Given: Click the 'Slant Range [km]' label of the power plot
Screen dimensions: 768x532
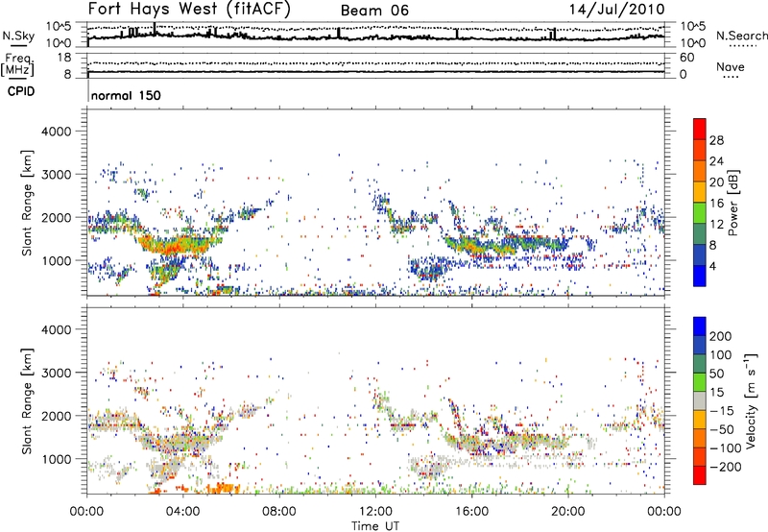Looking at the screenshot, I should pyautogui.click(x=27, y=203).
